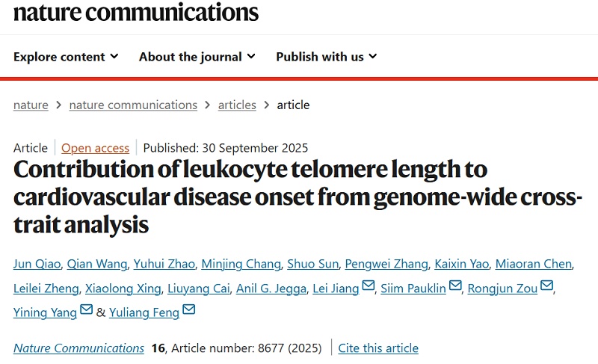598x364 pixels.
Task: Click envelope icon after Yuliang Feng
Action: [x=189, y=309]
